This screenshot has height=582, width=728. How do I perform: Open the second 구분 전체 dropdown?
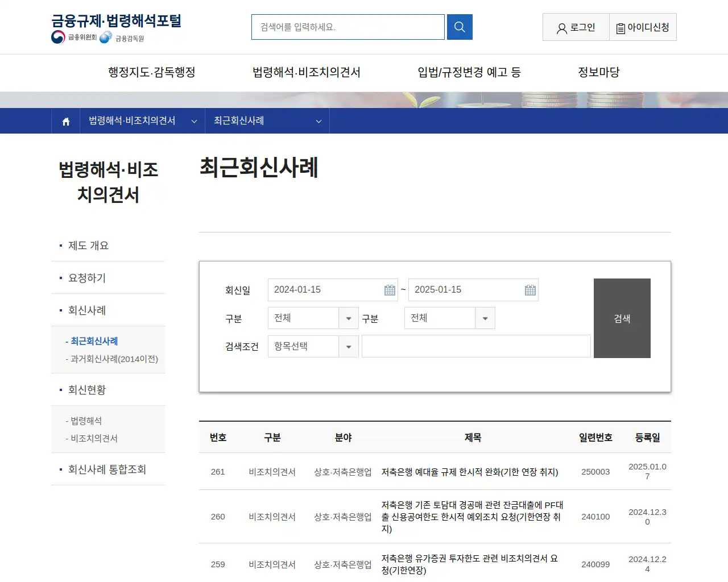coord(450,318)
